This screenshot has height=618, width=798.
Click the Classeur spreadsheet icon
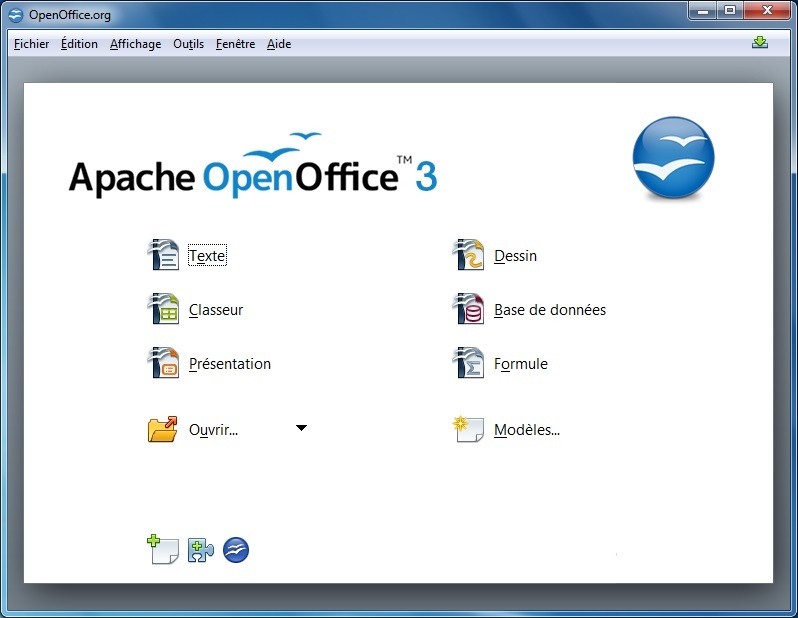coord(163,310)
